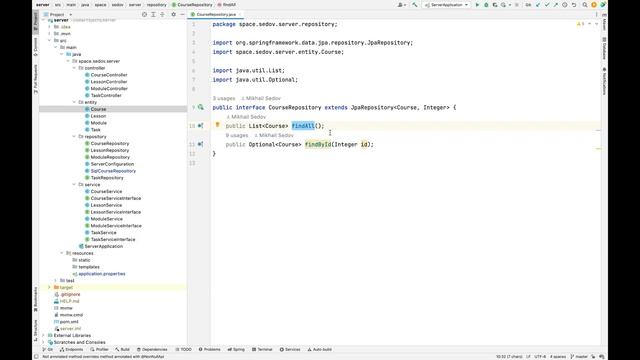Open the IDE updates orange icon
The width and height of the screenshot is (640, 360).
click(x=594, y=5)
